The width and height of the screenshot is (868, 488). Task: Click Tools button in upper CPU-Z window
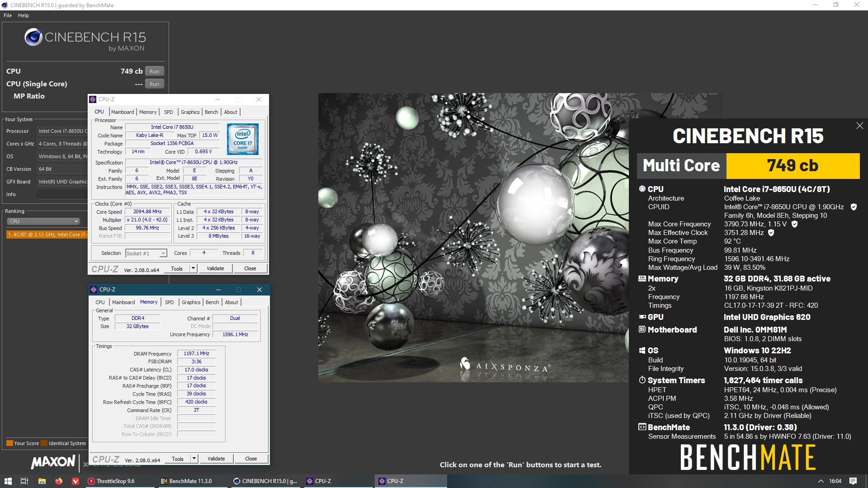tap(177, 268)
